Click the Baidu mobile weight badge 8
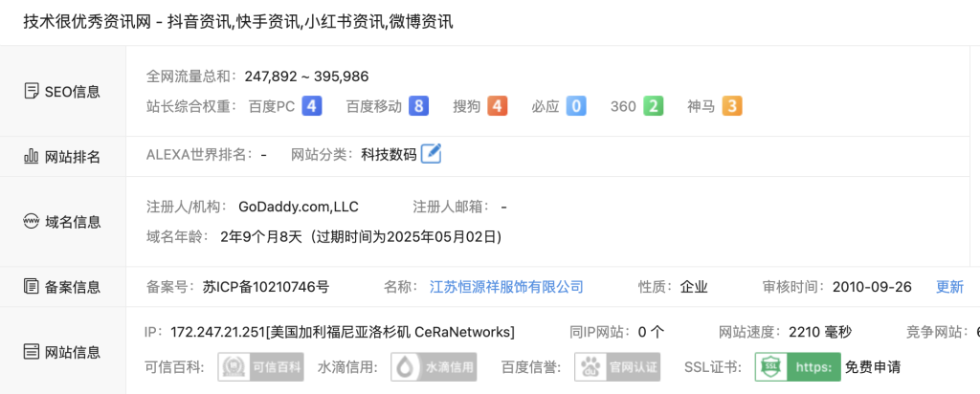 point(419,106)
